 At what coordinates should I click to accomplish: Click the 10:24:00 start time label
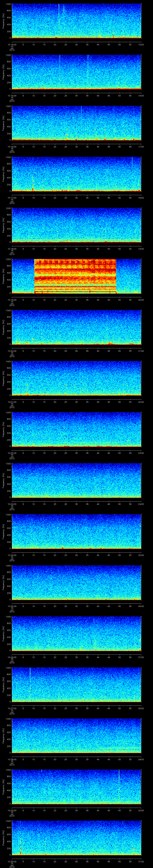(x=12, y=555)
